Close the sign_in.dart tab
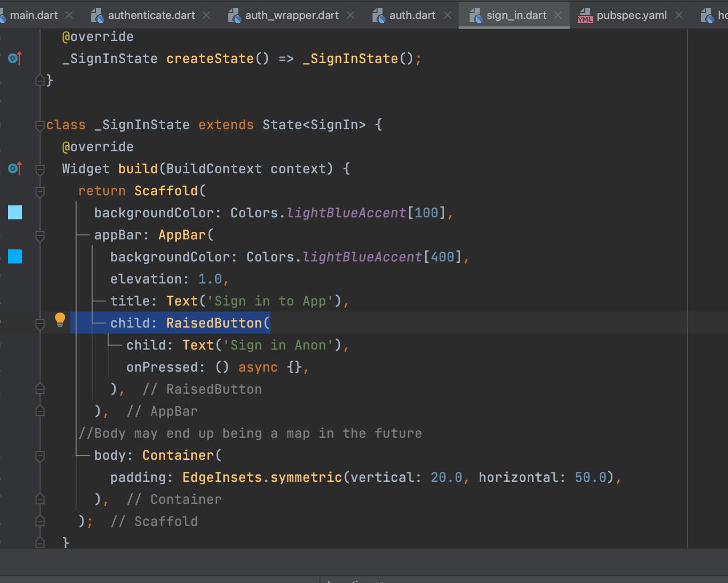728x583 pixels. point(558,16)
